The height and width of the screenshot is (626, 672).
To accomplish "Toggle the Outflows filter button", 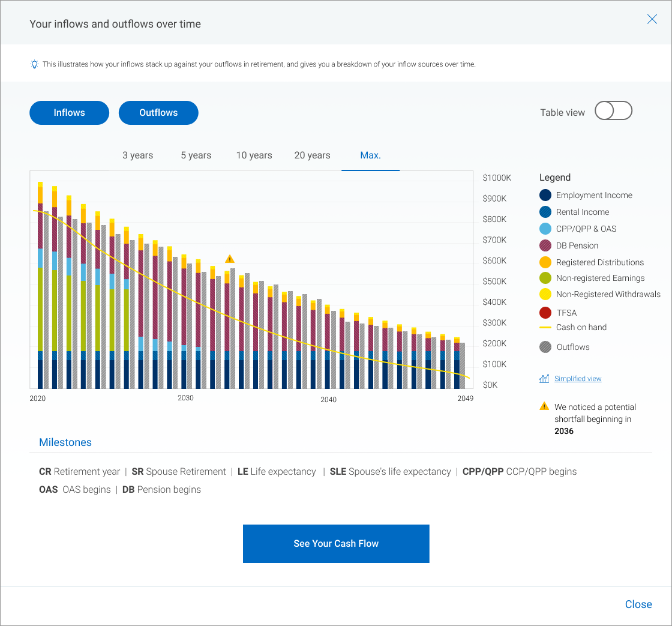I will pyautogui.click(x=158, y=113).
